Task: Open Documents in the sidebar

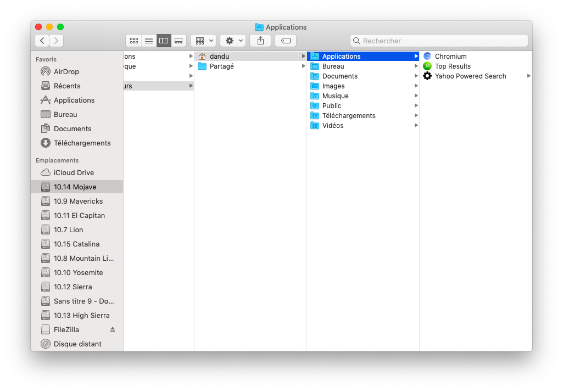Action: [x=77, y=128]
